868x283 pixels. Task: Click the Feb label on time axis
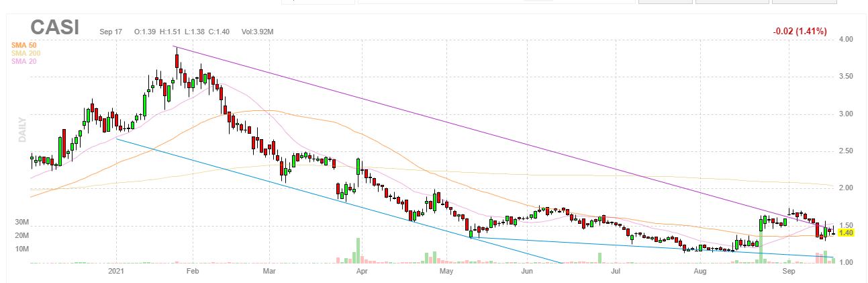[x=193, y=272]
